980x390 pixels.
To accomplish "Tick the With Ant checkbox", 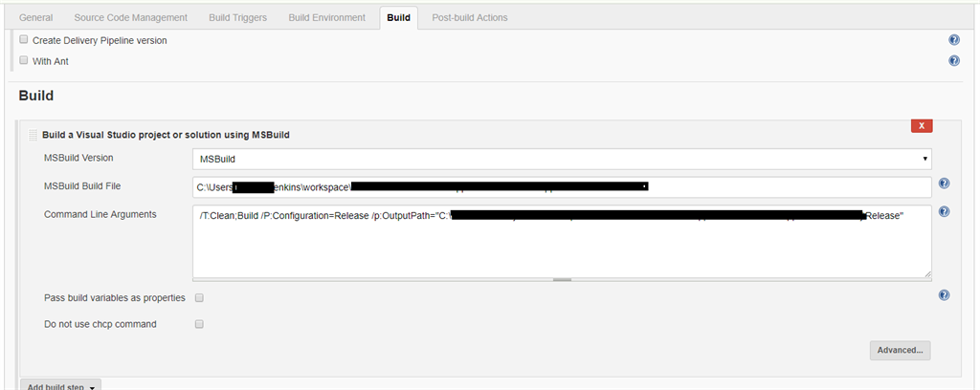I will 24,60.
